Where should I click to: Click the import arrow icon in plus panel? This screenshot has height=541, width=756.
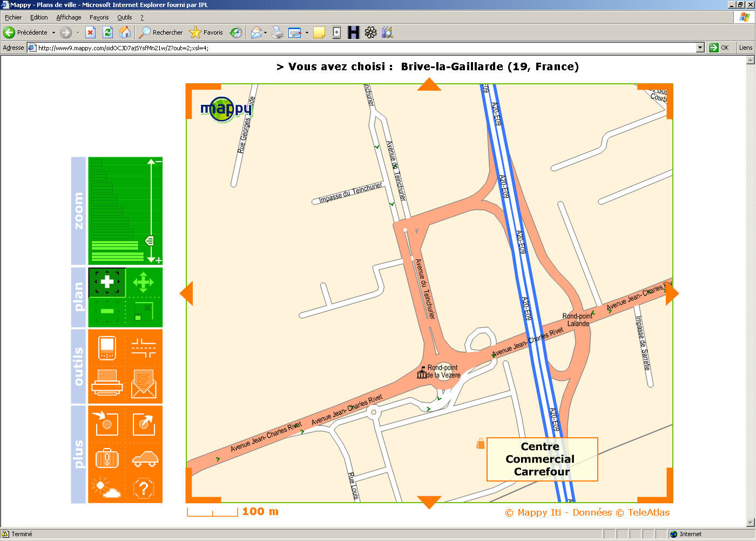[107, 423]
